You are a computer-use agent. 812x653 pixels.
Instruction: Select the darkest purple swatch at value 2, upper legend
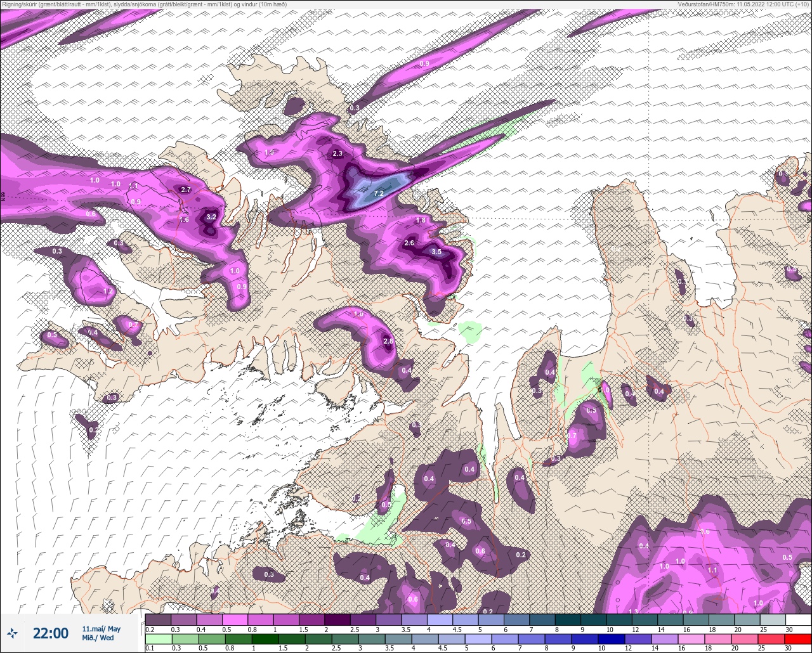click(337, 619)
